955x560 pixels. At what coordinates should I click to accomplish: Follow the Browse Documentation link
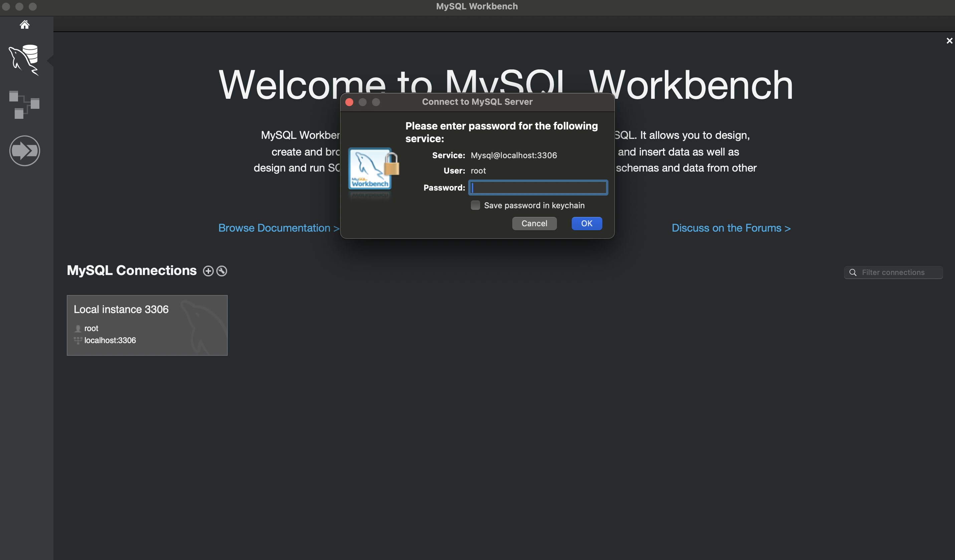(278, 228)
